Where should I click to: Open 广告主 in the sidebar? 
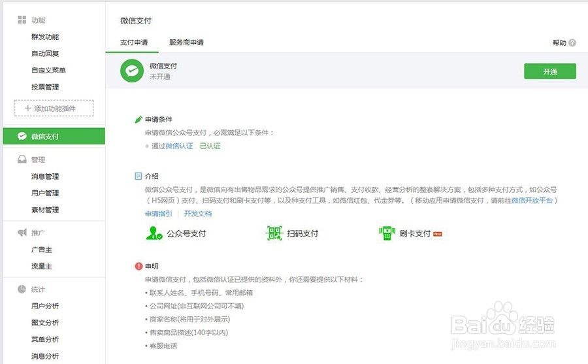pyautogui.click(x=42, y=250)
